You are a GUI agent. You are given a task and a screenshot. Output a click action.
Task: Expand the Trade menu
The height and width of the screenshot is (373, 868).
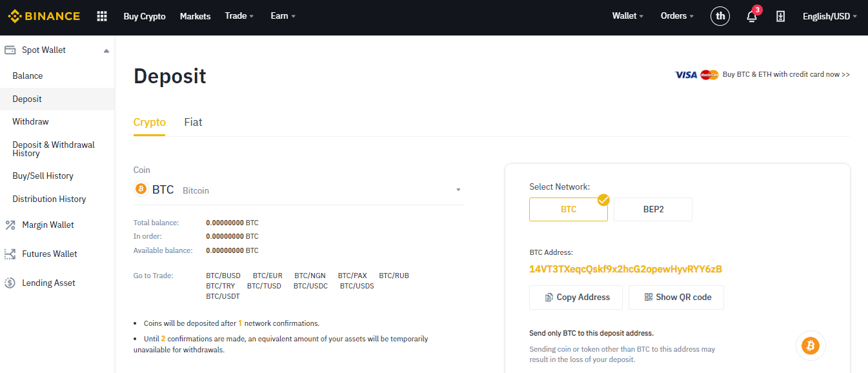[239, 16]
